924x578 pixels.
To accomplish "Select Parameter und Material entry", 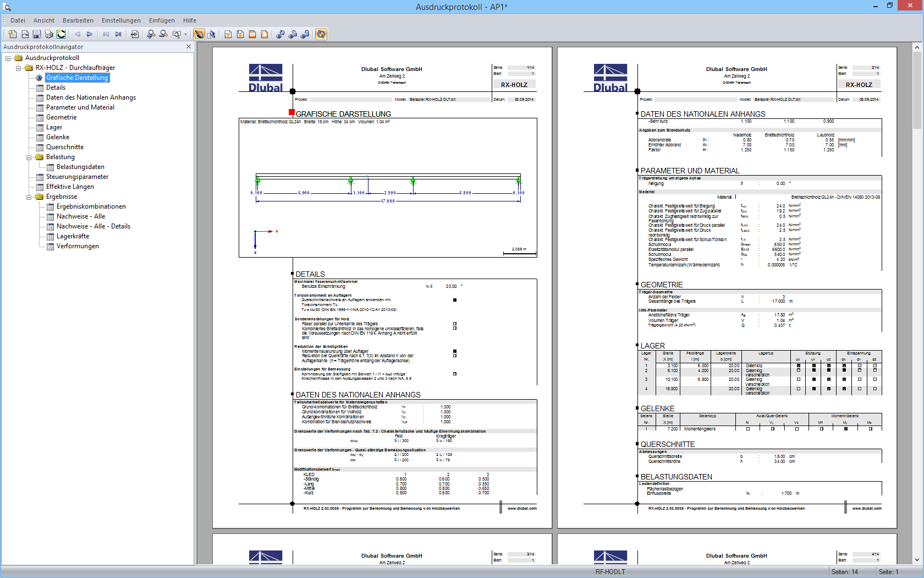I will pyautogui.click(x=80, y=107).
